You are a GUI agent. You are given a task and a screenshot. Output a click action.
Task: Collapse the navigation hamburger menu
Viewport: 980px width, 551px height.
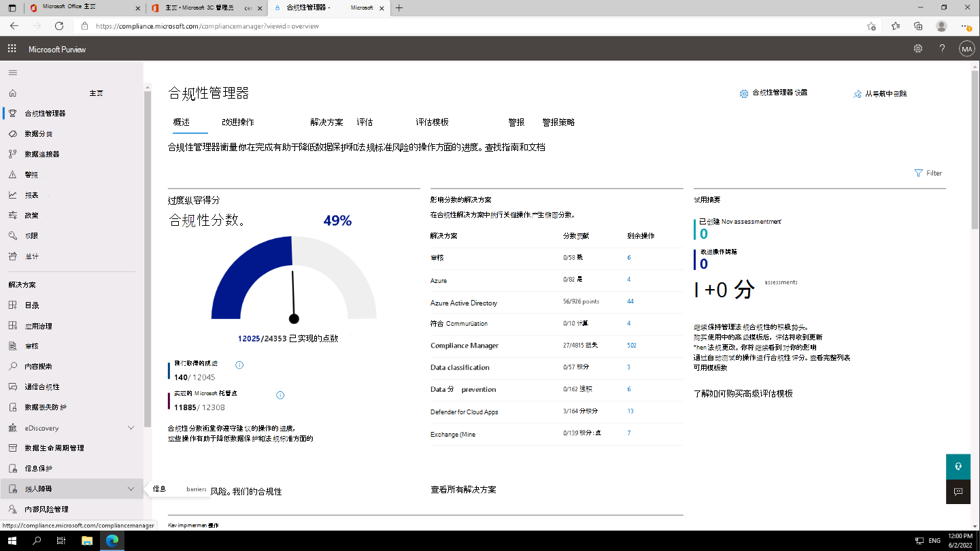13,72
